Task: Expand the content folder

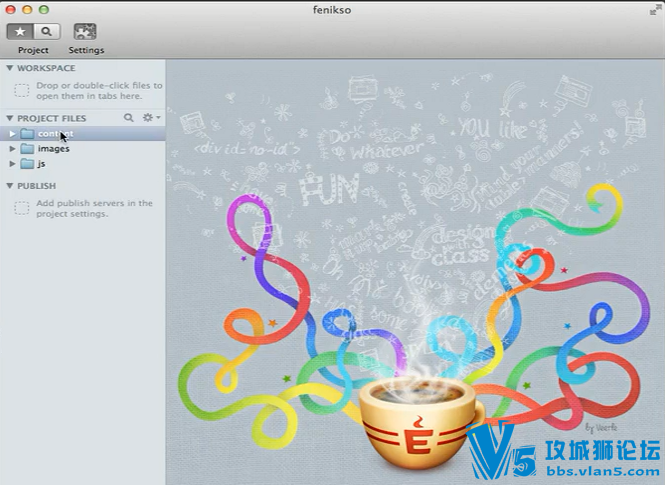Action: click(x=12, y=134)
